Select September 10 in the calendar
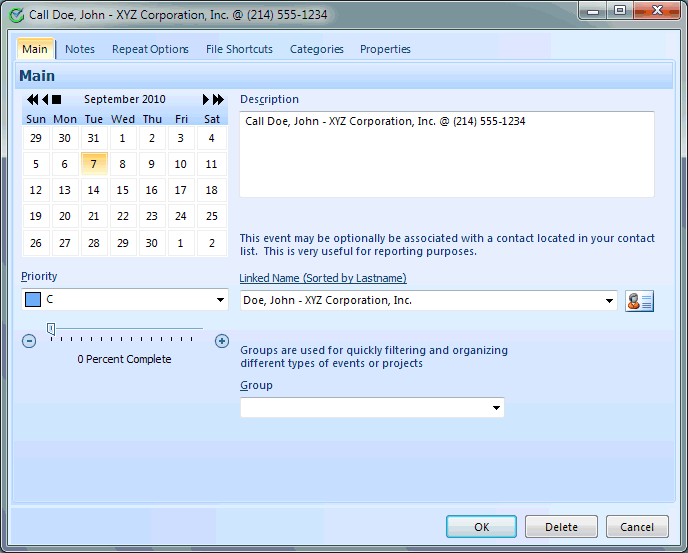 point(181,164)
